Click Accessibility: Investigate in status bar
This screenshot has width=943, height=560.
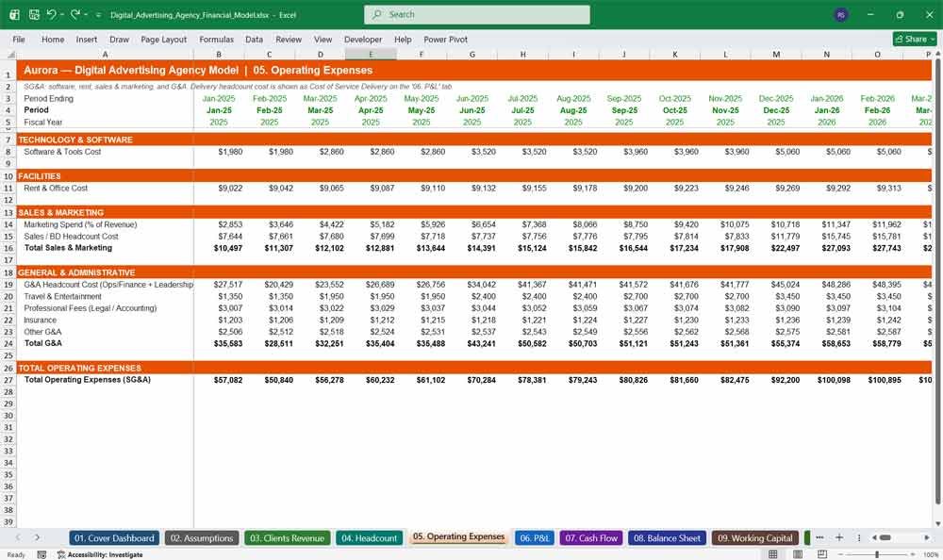tap(100, 554)
